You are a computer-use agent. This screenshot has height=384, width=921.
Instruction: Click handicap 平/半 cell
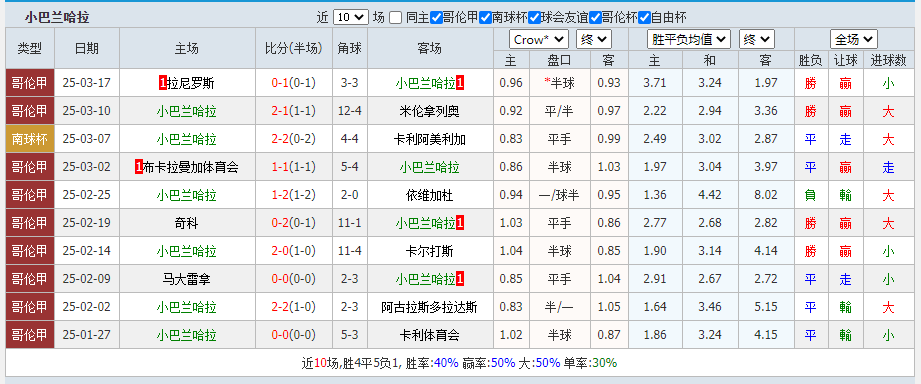(x=560, y=111)
